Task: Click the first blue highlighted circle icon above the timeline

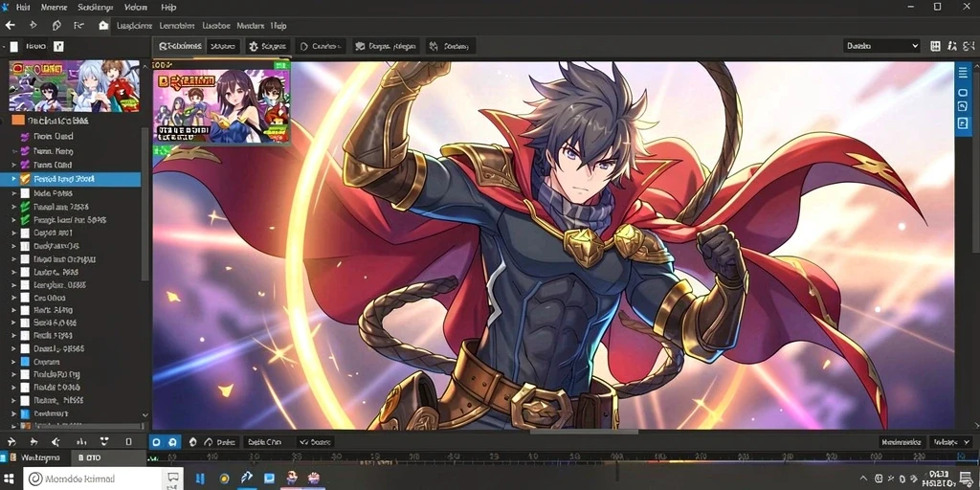Action: click(x=156, y=442)
